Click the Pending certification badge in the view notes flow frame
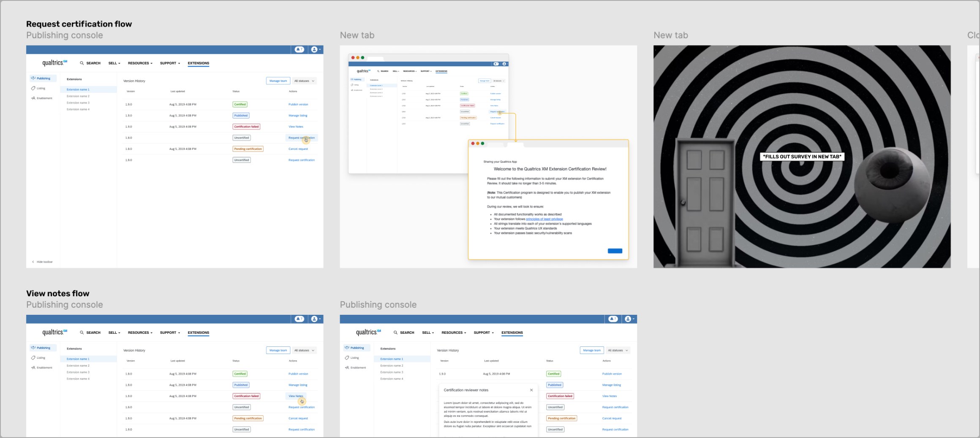 point(248,419)
